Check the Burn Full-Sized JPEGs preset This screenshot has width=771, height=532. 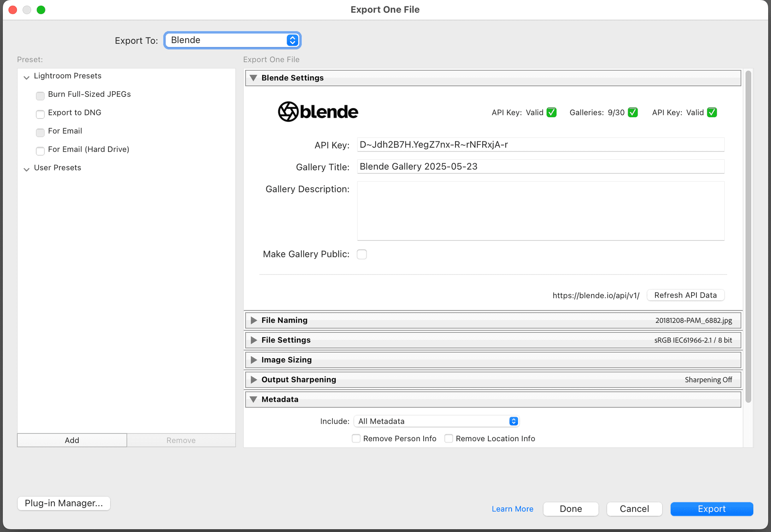pyautogui.click(x=40, y=96)
